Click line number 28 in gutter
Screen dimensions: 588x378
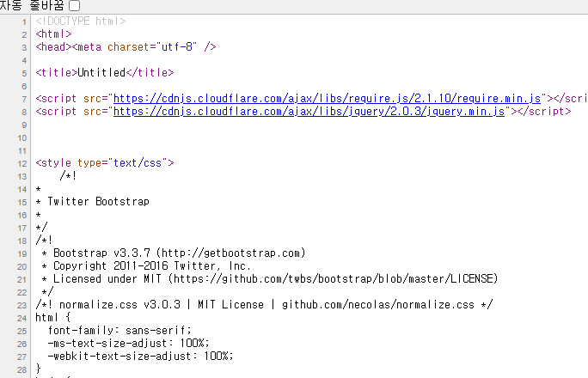pyautogui.click(x=22, y=370)
